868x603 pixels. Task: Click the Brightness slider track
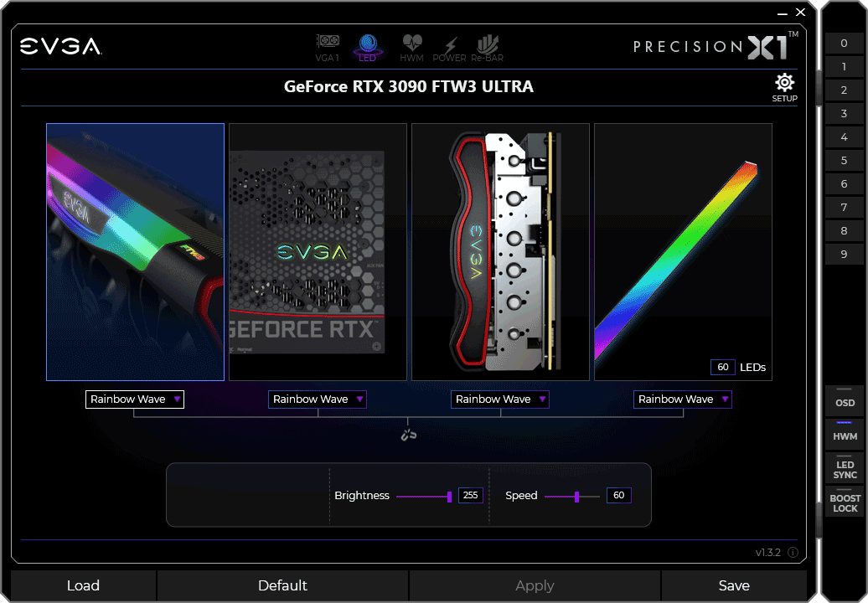(x=423, y=496)
